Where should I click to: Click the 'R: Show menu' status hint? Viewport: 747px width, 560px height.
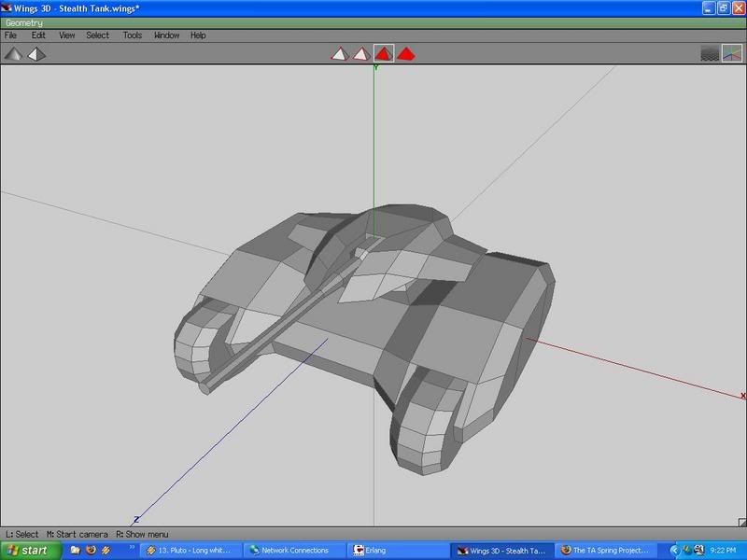(x=143, y=534)
